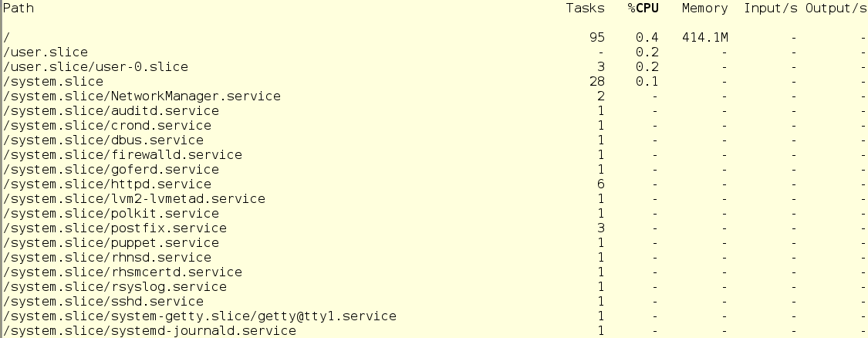Click the firewalld.service path
868x338 pixels.
click(123, 155)
